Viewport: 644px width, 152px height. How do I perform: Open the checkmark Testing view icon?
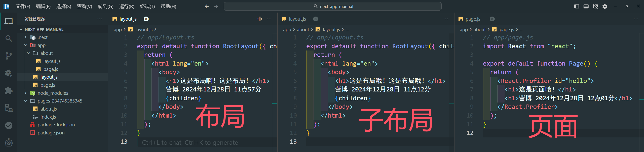pos(9,125)
